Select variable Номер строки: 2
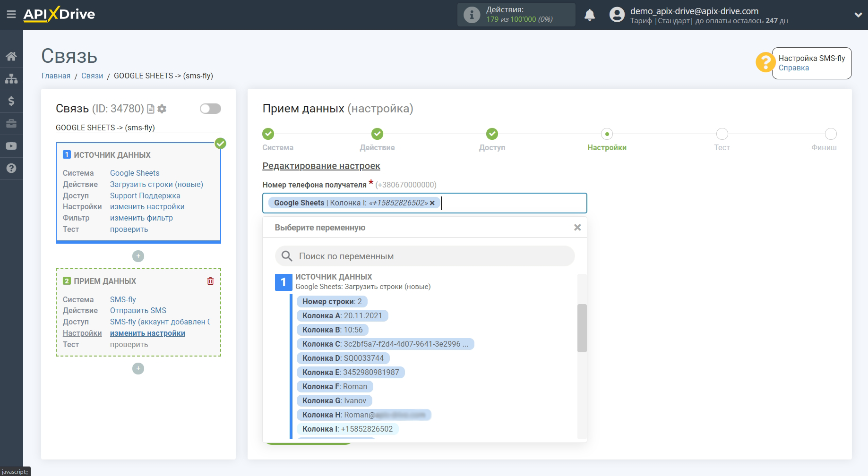The image size is (868, 476). pyautogui.click(x=332, y=301)
